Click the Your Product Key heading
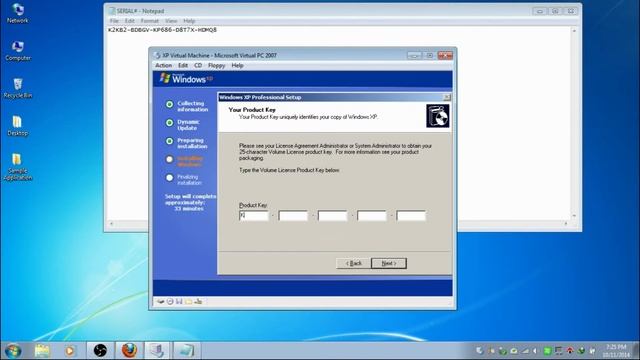Image resolution: width=640 pixels, height=360 pixels. click(x=252, y=110)
